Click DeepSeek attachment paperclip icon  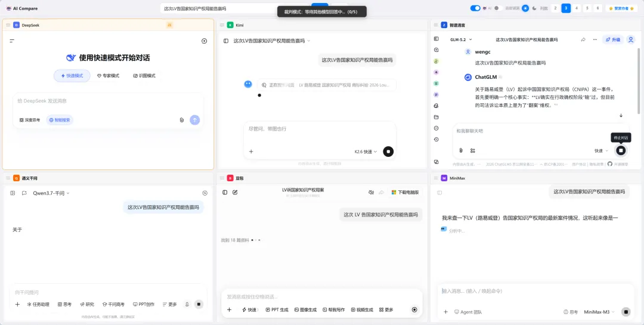click(x=181, y=120)
